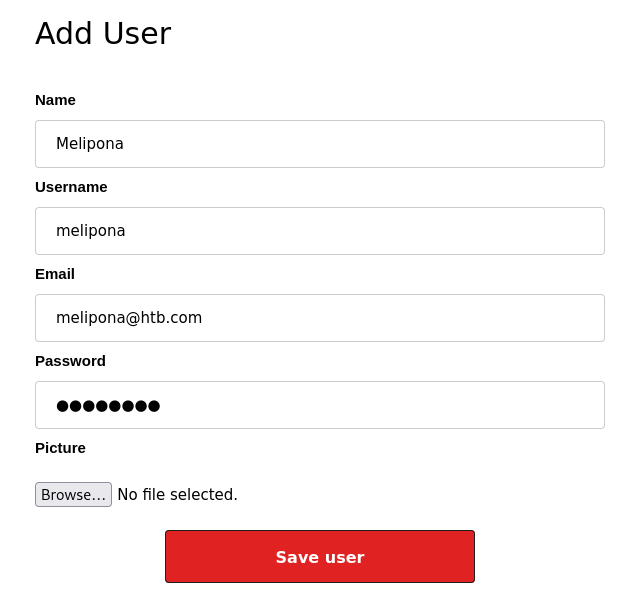Focus the Email input field

320,318
